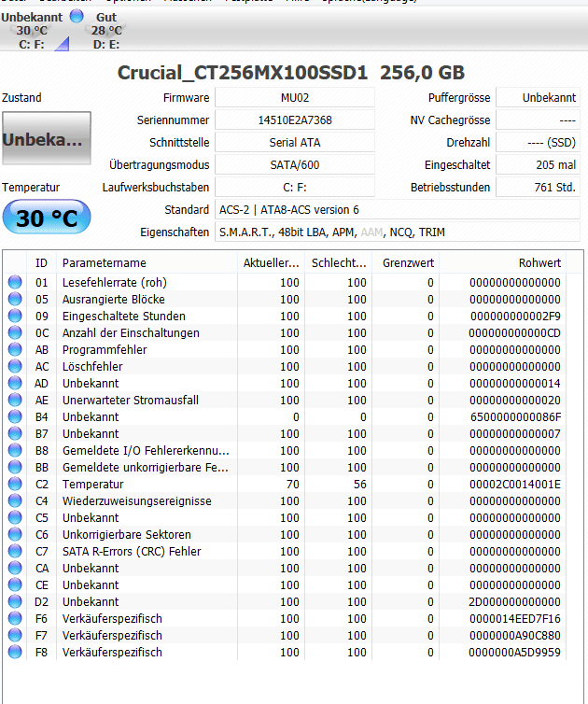The image size is (588, 704).
Task: Click status orb beside Wiederzuweisungsereignisse
Action: [x=15, y=500]
